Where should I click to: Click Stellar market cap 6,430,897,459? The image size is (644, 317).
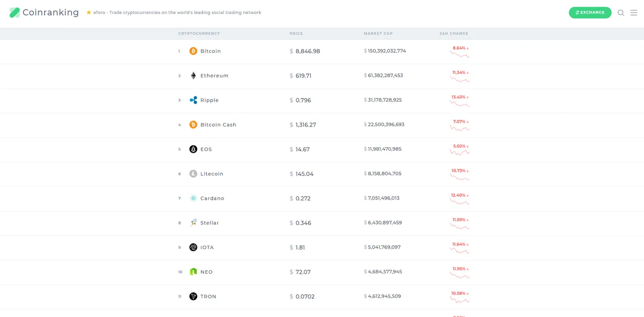[x=385, y=223]
